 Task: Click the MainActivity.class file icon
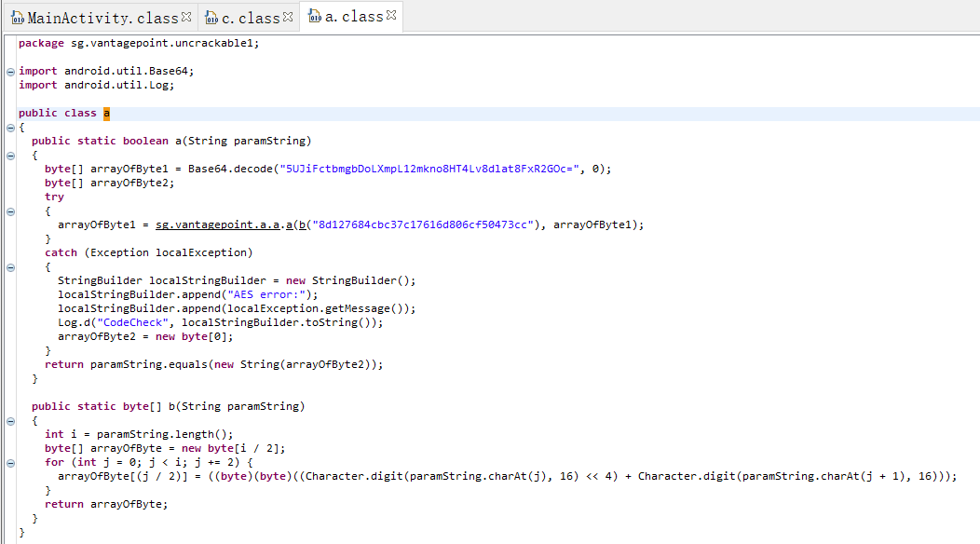pos(18,18)
